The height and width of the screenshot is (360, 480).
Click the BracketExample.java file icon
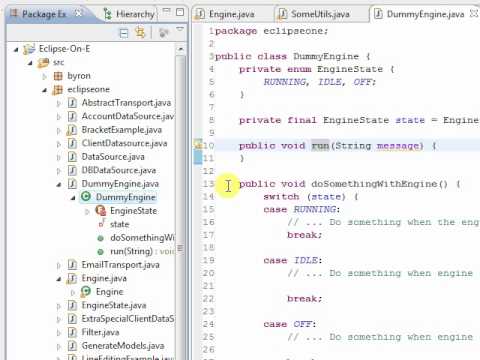[x=72, y=130]
